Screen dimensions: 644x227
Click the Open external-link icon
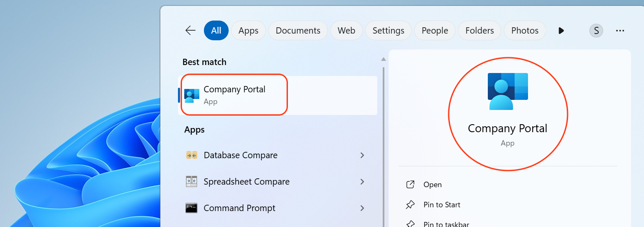(410, 185)
